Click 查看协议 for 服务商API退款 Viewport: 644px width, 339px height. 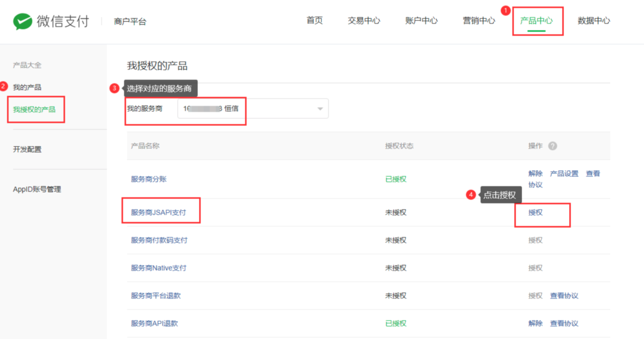[564, 323]
